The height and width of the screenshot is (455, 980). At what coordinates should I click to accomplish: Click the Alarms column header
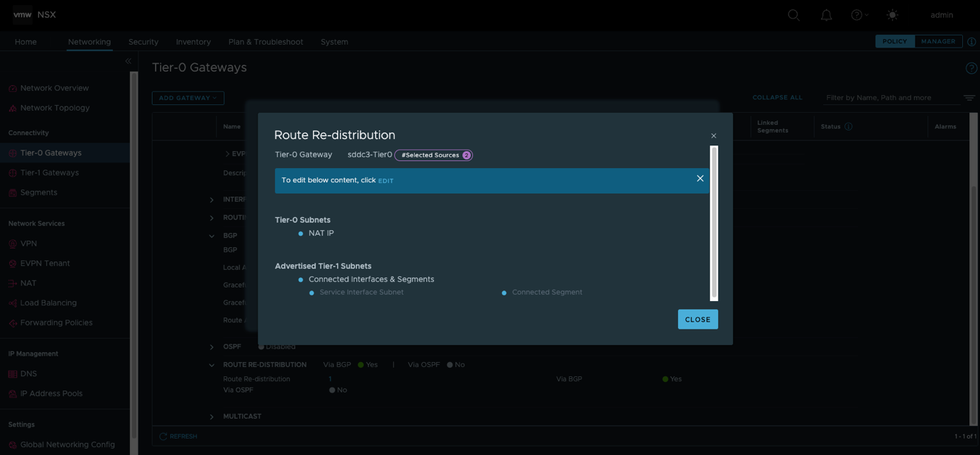(945, 126)
